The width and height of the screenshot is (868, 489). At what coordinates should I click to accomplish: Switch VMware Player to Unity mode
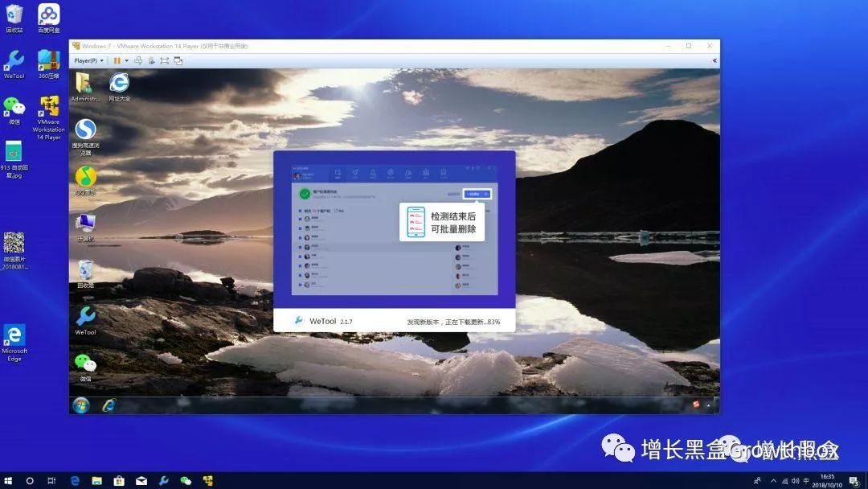coord(178,61)
